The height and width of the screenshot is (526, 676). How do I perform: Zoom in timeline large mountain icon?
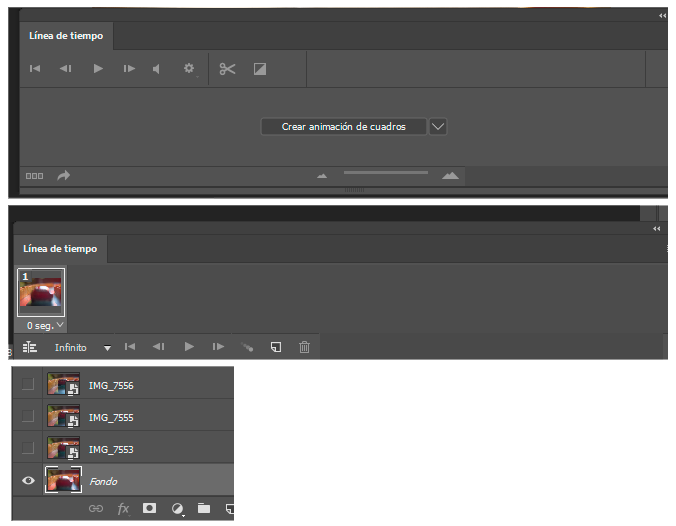point(451,175)
